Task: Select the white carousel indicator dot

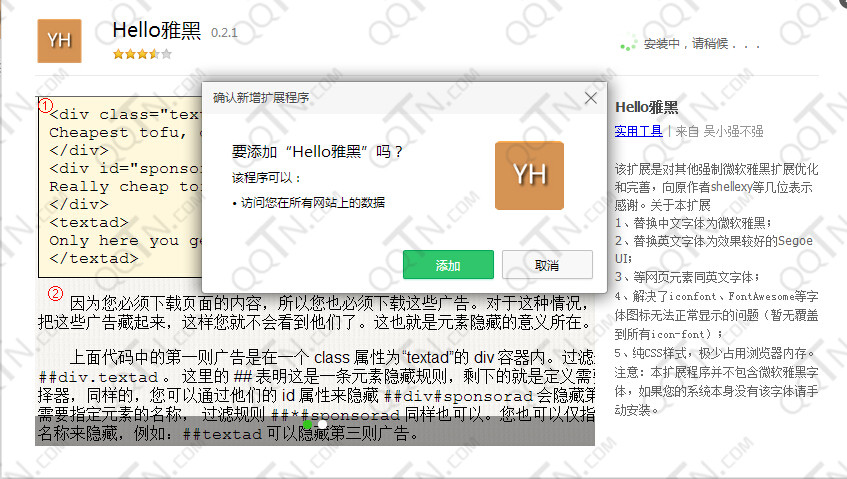Action: [323, 425]
